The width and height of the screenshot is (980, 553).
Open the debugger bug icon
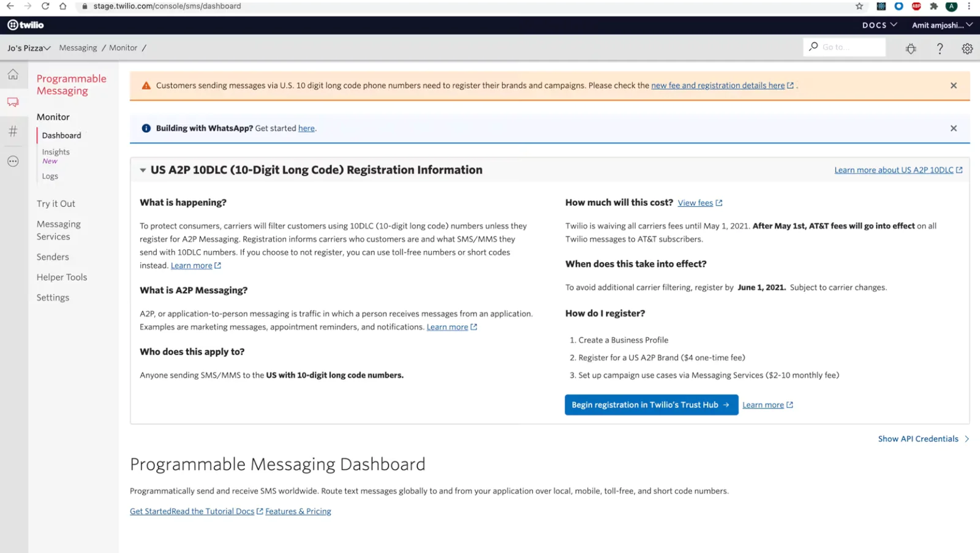tap(911, 48)
